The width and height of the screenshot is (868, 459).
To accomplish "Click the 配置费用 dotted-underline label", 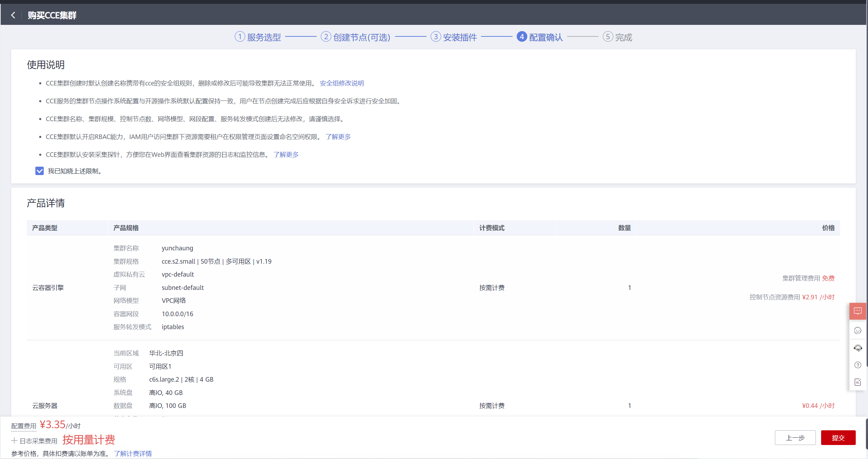I will tap(23, 426).
